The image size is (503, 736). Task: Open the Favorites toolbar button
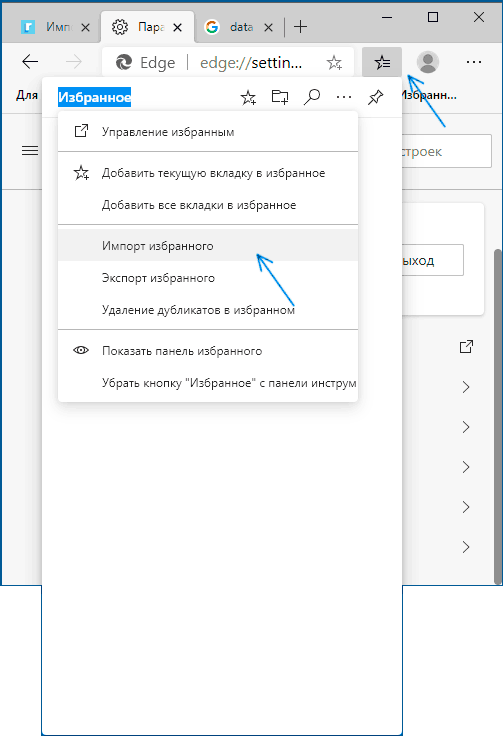(382, 61)
